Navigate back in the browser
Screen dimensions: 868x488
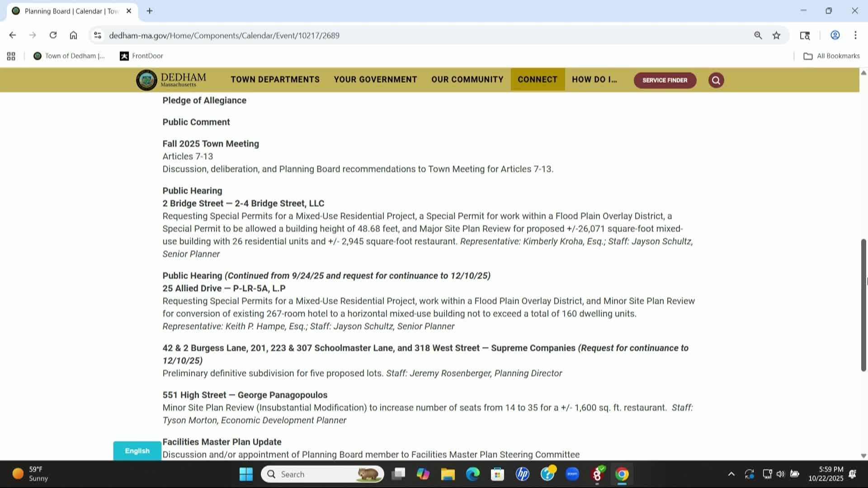[12, 35]
